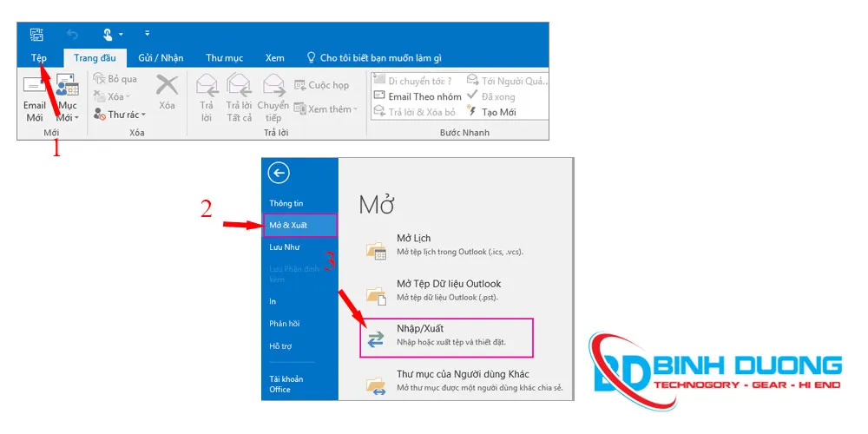
Task: Click Mở Lịch calendar folder icon
Action: [377, 251]
